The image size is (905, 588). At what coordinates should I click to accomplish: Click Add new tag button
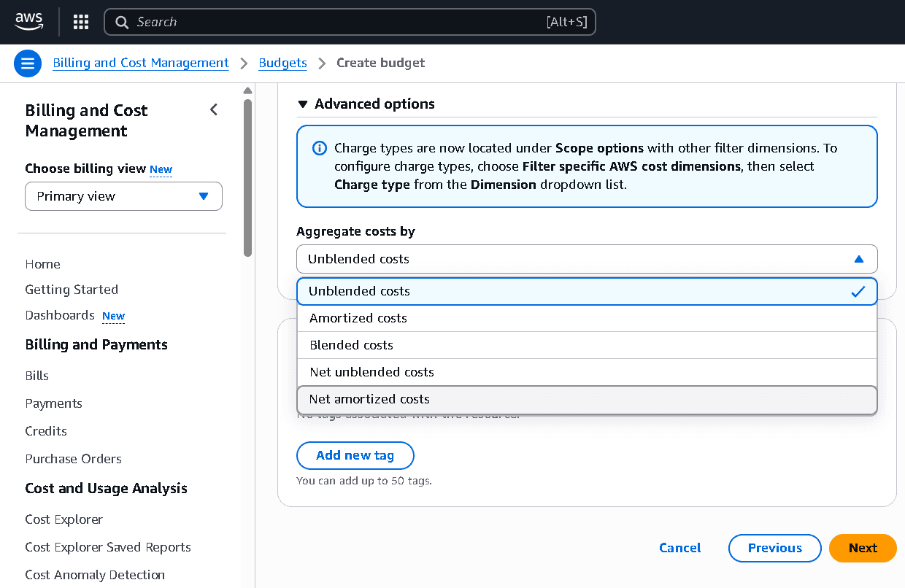(355, 455)
